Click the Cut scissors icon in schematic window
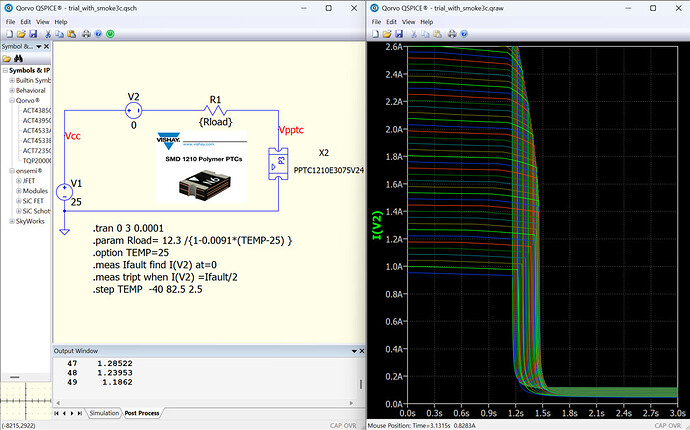This screenshot has width=690, height=430. point(48,34)
